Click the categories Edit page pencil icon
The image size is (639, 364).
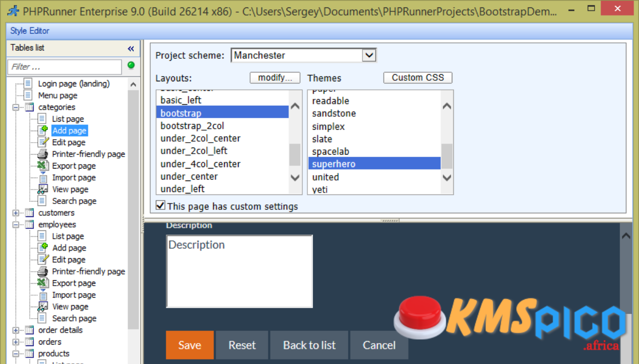coord(43,142)
